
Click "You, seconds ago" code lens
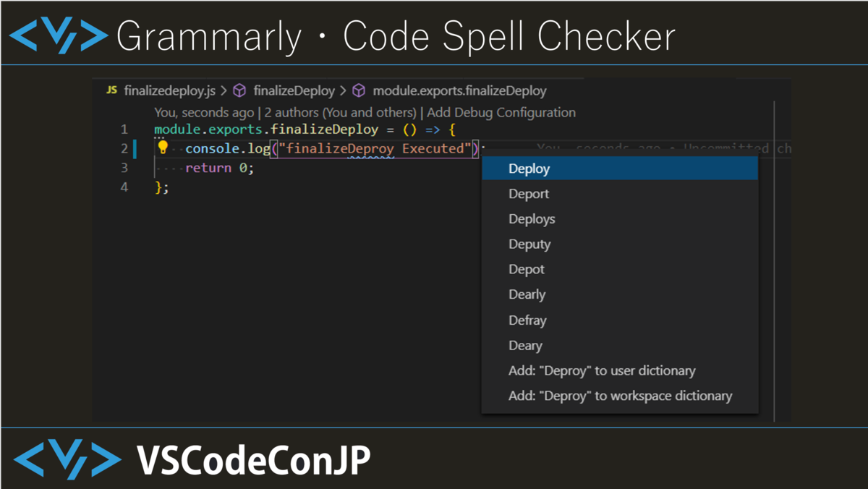pyautogui.click(x=204, y=113)
